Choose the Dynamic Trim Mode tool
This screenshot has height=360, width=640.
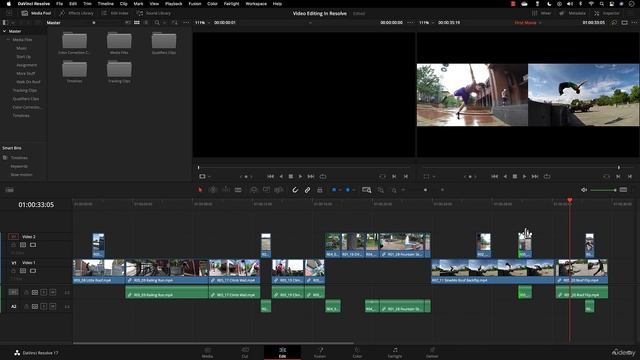(225, 190)
